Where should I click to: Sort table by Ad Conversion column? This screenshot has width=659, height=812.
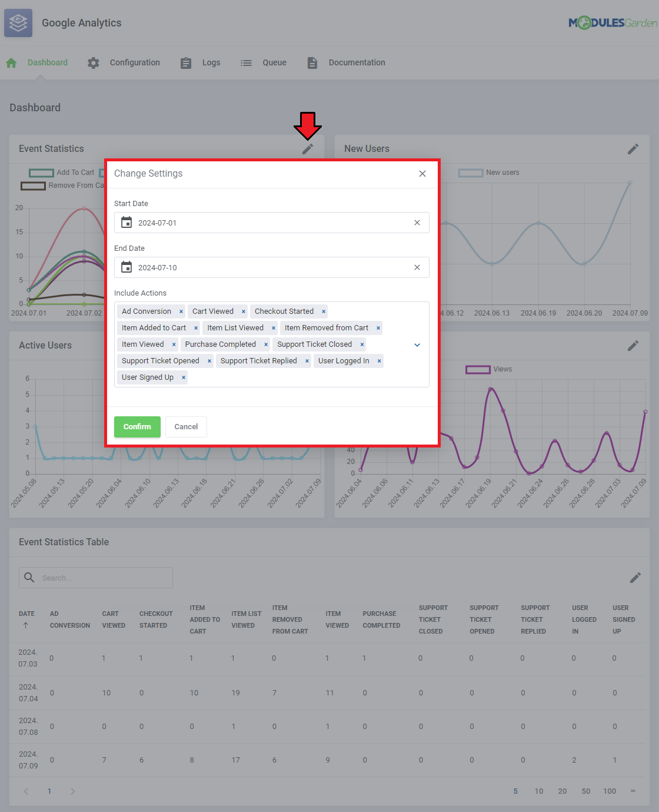70,619
